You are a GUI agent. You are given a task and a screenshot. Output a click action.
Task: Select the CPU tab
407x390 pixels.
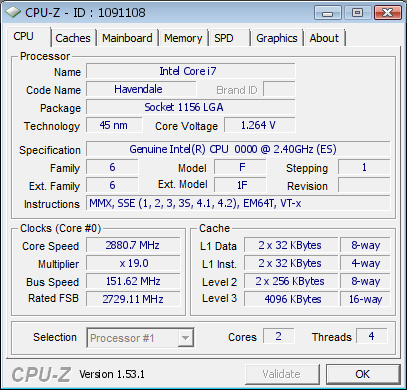pyautogui.click(x=29, y=37)
